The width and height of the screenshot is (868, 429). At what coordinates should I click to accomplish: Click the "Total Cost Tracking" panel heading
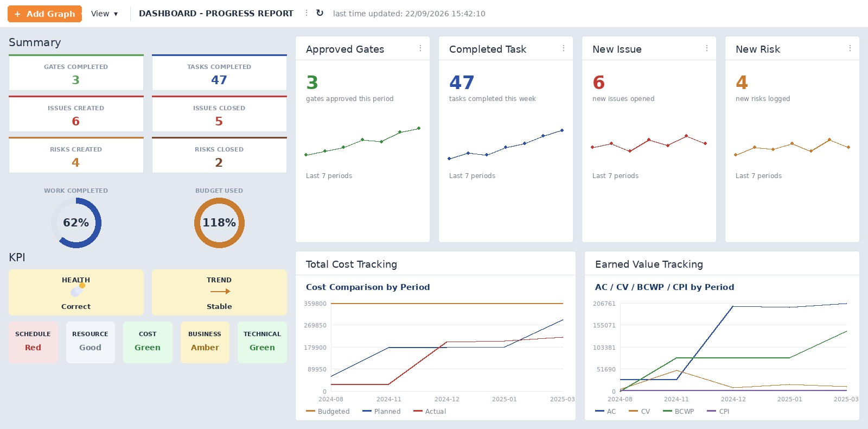click(x=352, y=264)
